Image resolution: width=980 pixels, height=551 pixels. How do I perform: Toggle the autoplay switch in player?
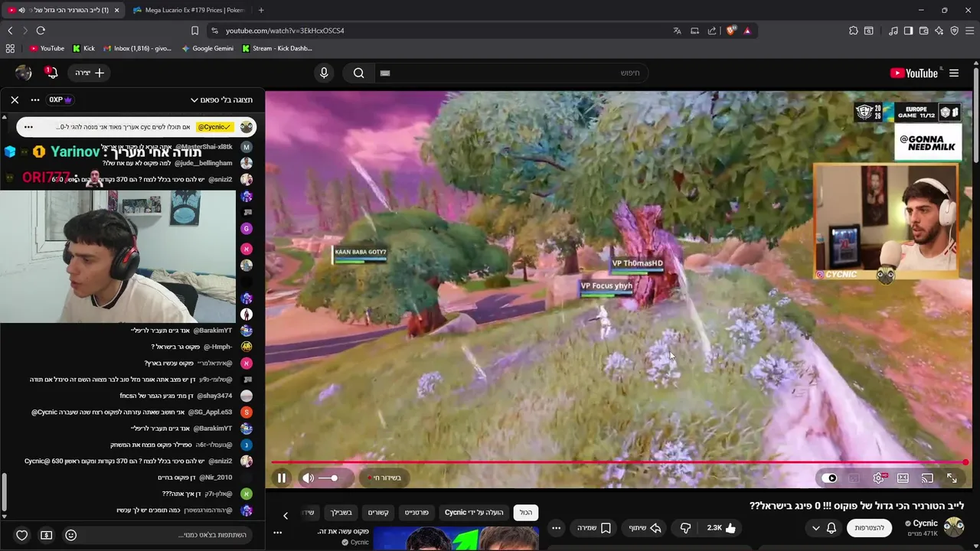click(x=829, y=478)
